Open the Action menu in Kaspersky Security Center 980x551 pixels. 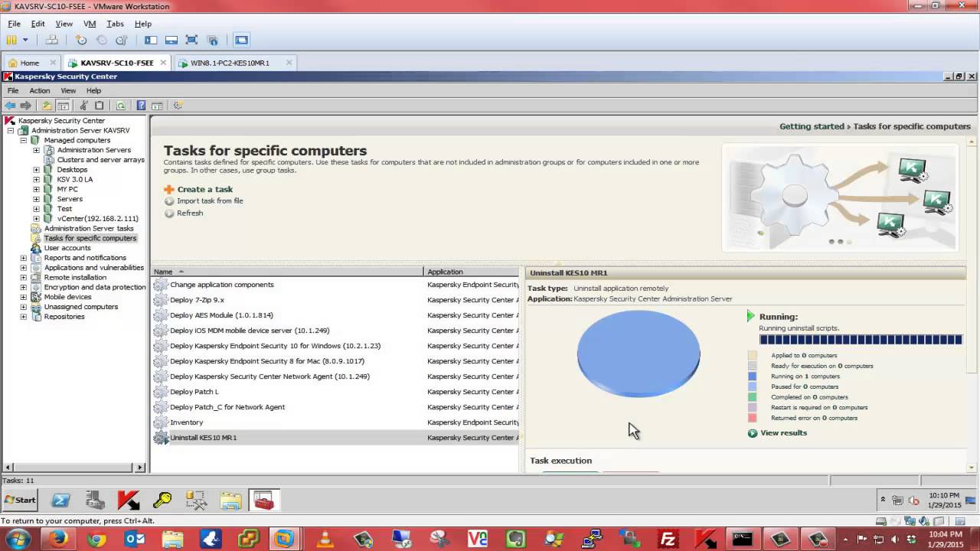pyautogui.click(x=39, y=90)
